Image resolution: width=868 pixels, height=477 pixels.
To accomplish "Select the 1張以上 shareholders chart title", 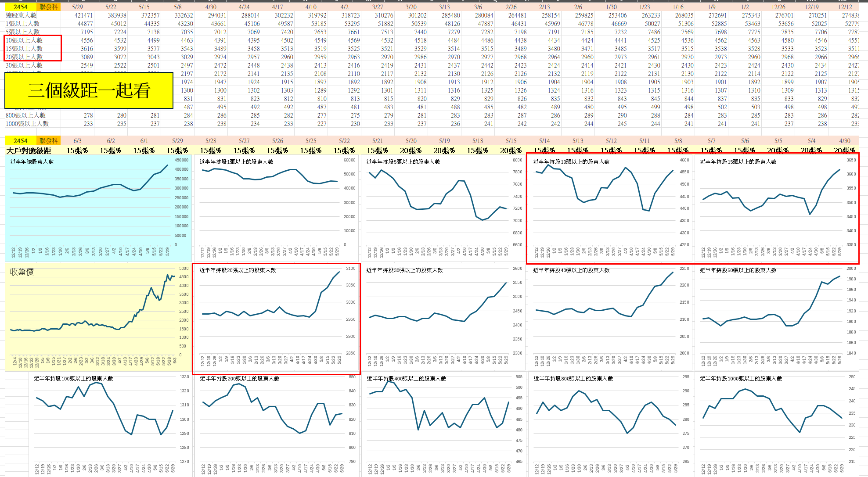I will coord(236,162).
